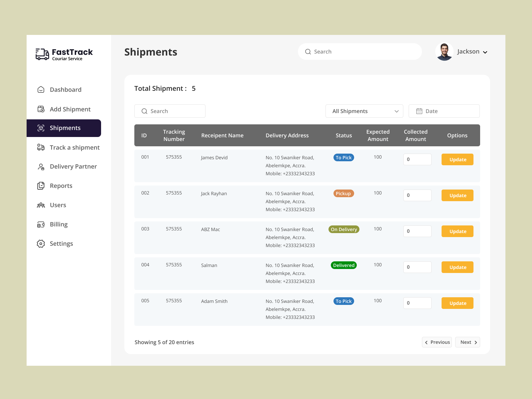Image resolution: width=532 pixels, height=399 pixels.
Task: Expand the Jackson profile menu
Action: [472, 52]
